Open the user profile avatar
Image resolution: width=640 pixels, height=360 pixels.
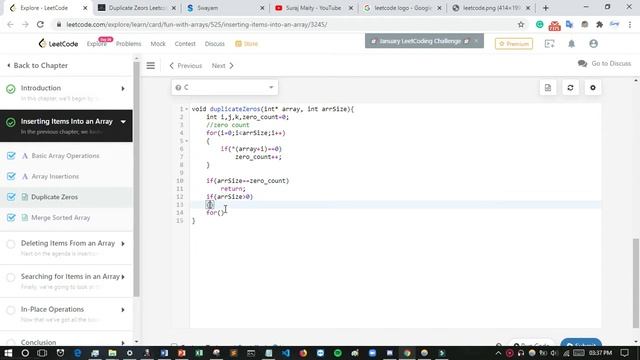pyautogui.click(x=593, y=44)
